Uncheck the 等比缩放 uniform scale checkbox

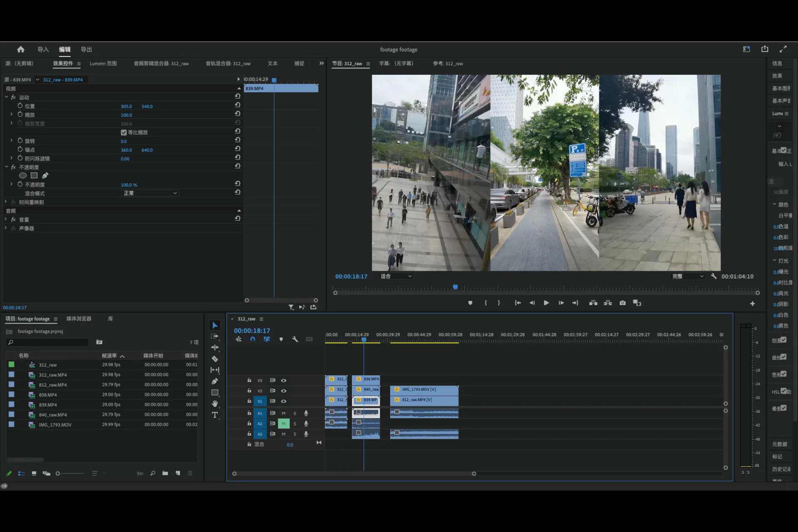124,133
